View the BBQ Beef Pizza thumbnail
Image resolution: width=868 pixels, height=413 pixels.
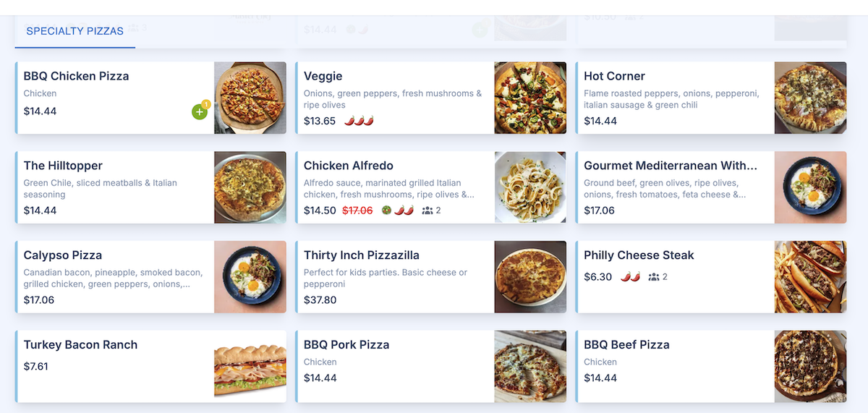[810, 367]
